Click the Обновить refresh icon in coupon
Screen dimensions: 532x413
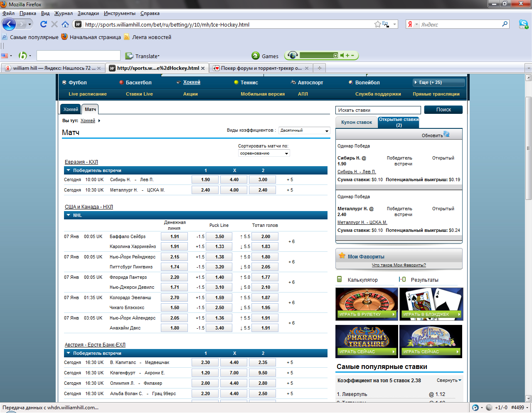(x=446, y=134)
